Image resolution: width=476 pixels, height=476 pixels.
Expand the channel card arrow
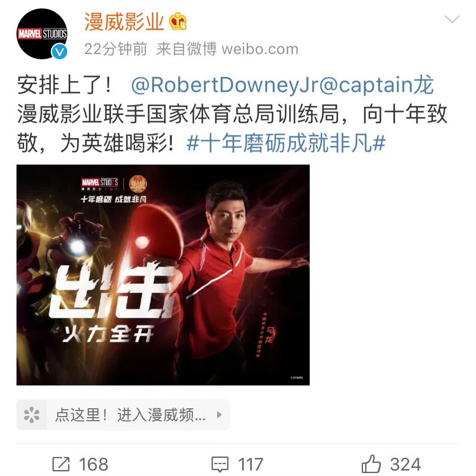220,415
